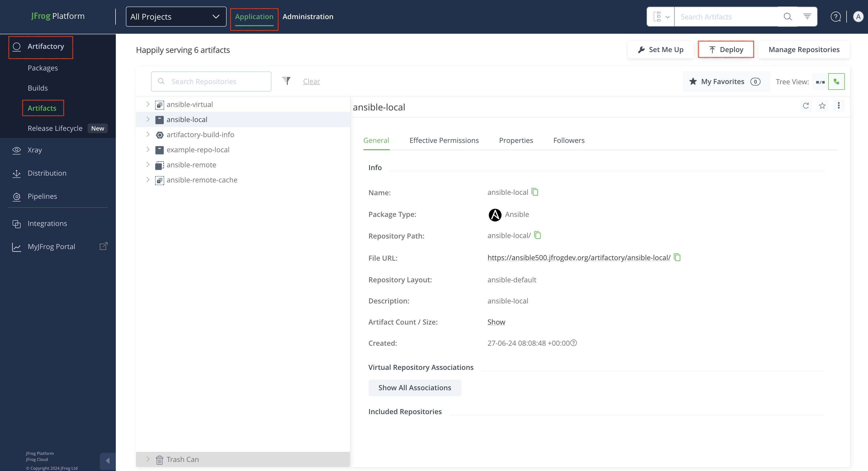
Task: Switch to the Effective Permissions tab
Action: point(444,140)
